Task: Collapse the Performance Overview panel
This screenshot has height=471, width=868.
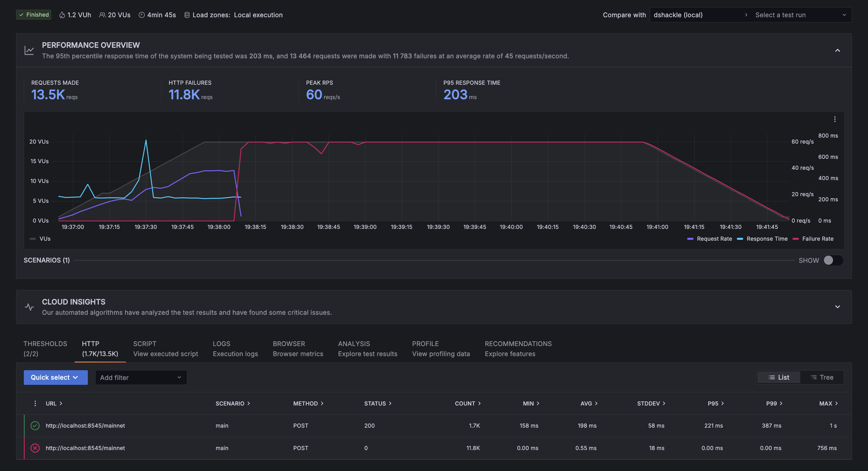Action: coord(837,51)
